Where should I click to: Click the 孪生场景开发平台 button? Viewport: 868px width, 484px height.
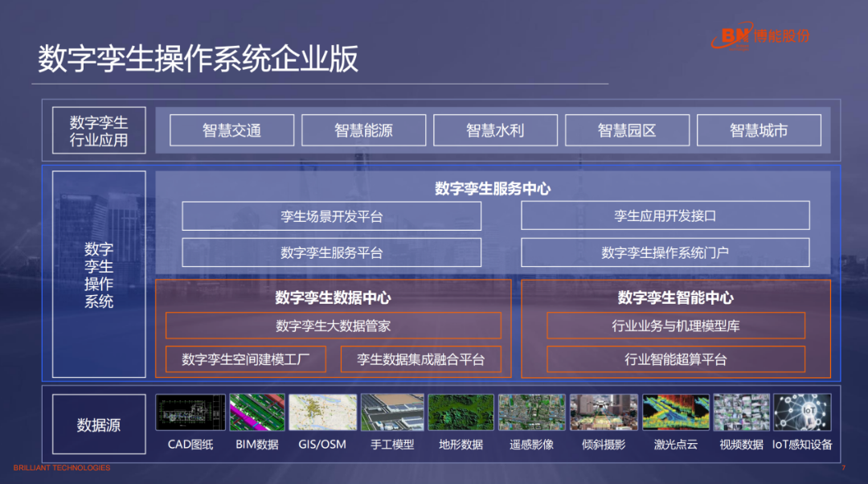333,215
